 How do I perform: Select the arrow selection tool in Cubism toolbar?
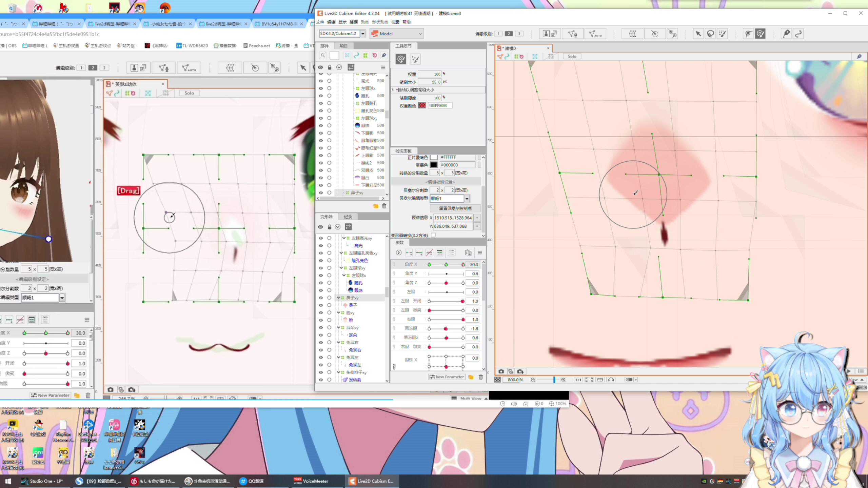[698, 34]
